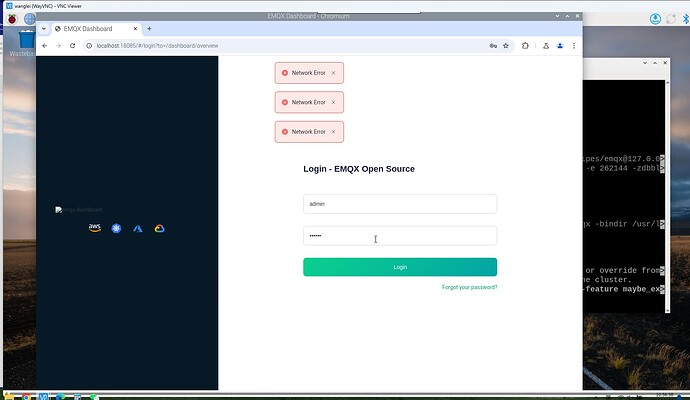Open the Chromium extensions menu

pyautogui.click(x=527, y=46)
